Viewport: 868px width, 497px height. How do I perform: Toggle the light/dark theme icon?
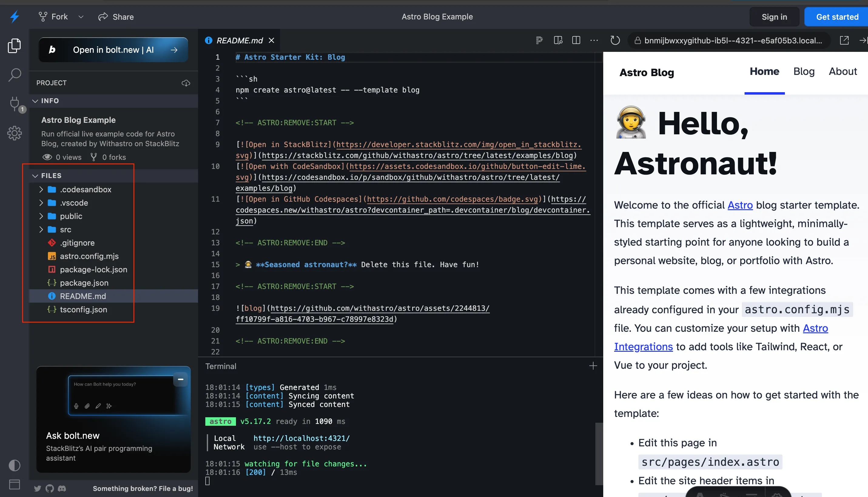[14, 465]
